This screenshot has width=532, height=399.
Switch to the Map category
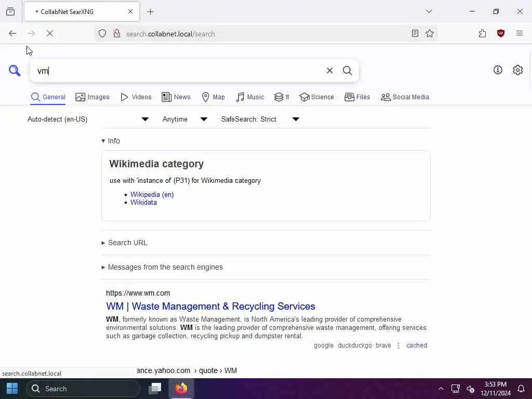213,97
